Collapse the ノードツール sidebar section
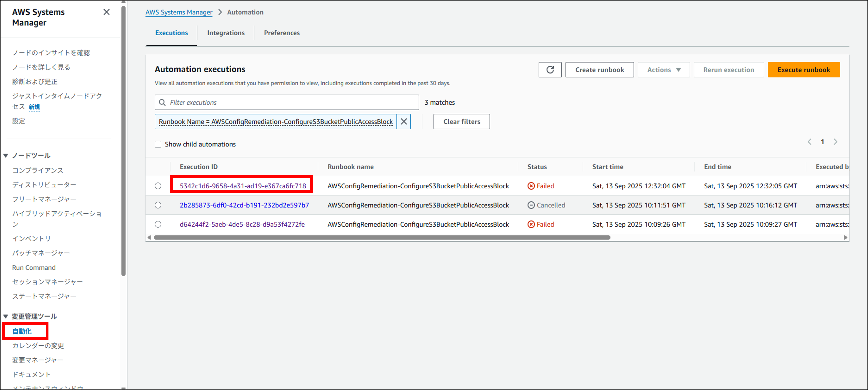 click(6, 155)
